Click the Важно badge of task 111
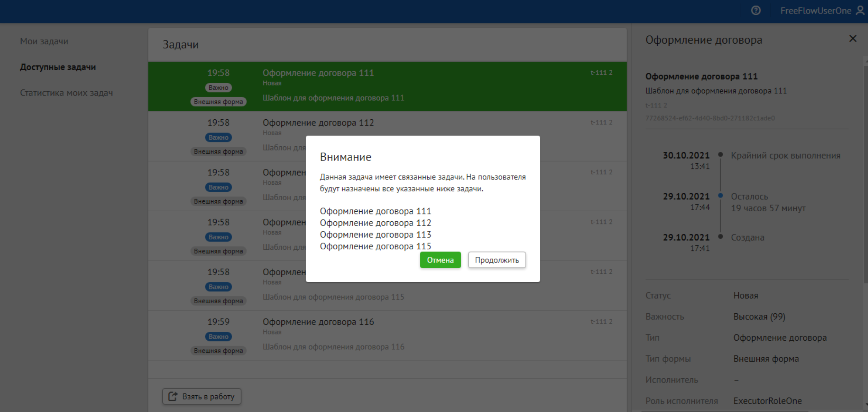Viewport: 868px width, 412px height. point(218,88)
